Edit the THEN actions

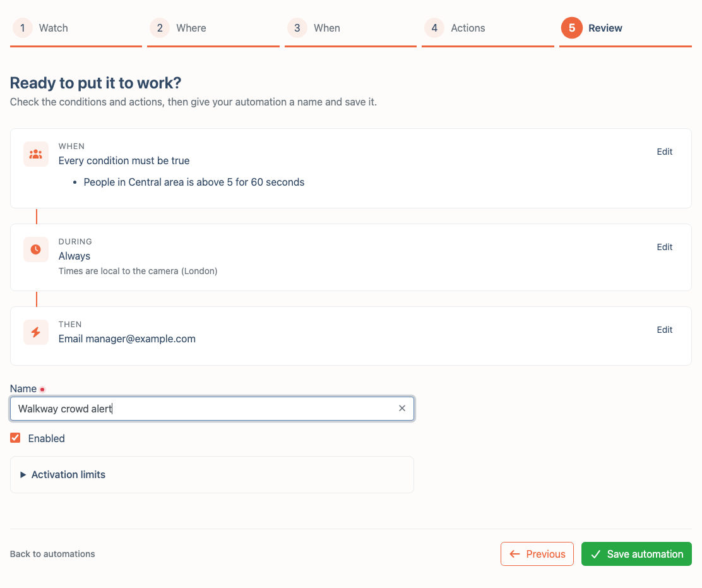click(x=664, y=330)
